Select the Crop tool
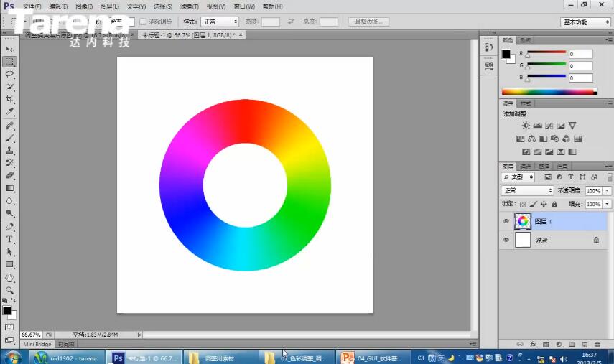The image size is (614, 364). (10, 99)
